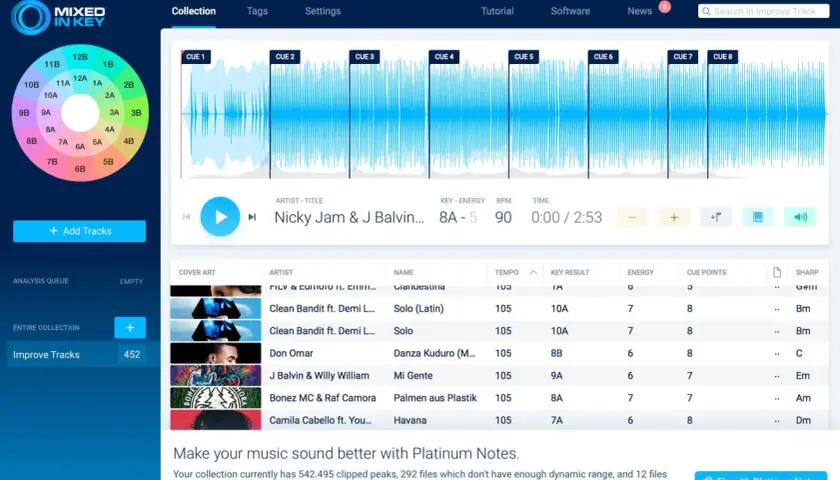Jump to CUE 2 marker
Image resolution: width=840 pixels, height=480 pixels.
[285, 57]
